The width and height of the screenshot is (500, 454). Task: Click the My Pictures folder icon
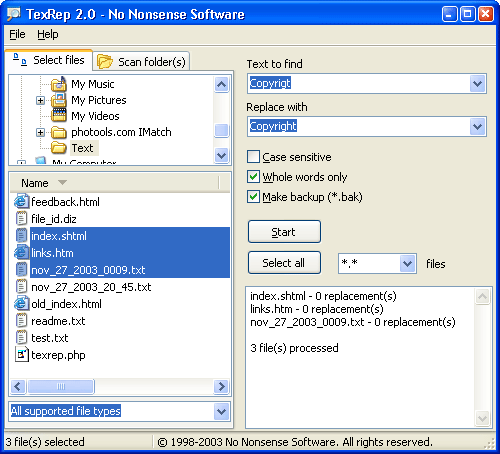[59, 100]
